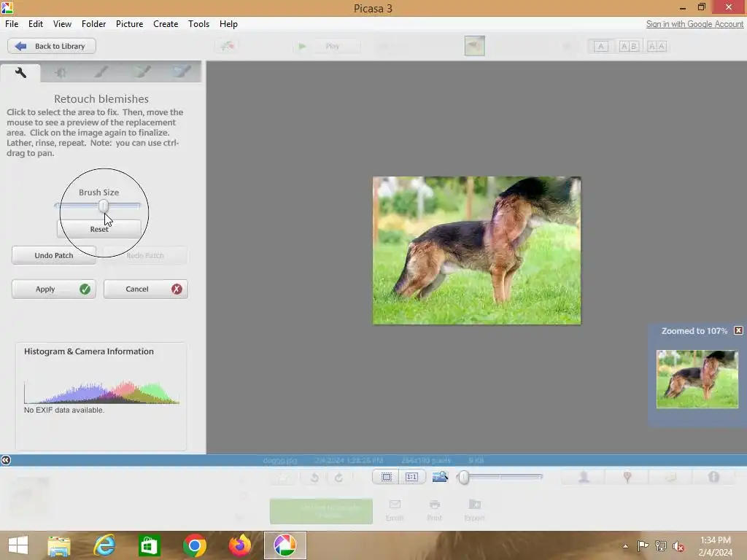Open the third paintbrush effects tab
Screen dimensions: 747x560
click(182, 72)
